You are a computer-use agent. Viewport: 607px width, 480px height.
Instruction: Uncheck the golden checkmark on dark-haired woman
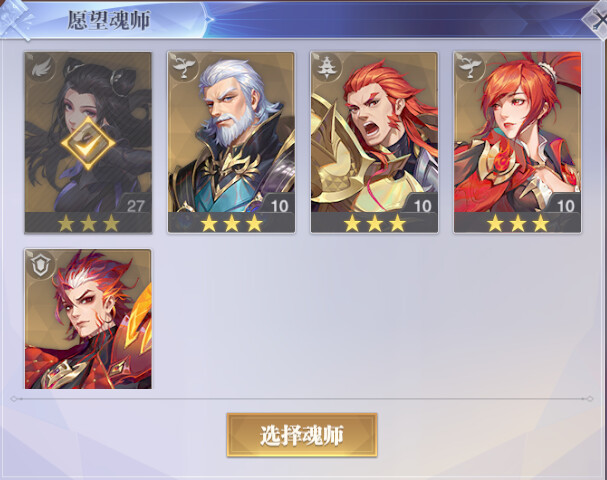(x=88, y=143)
